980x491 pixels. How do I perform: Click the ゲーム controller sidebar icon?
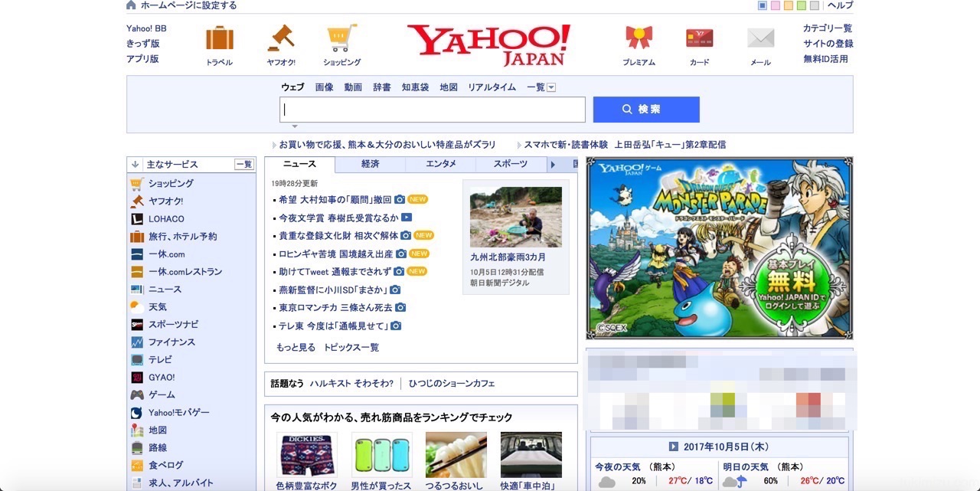[137, 395]
